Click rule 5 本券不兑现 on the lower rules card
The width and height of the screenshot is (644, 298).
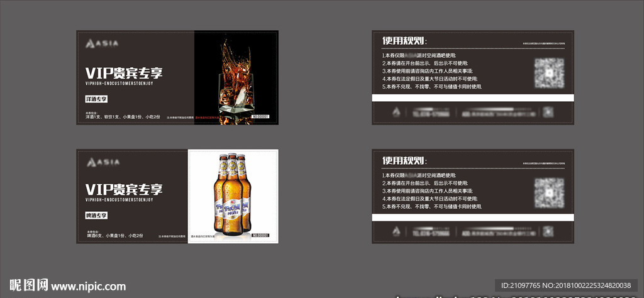click(432, 206)
